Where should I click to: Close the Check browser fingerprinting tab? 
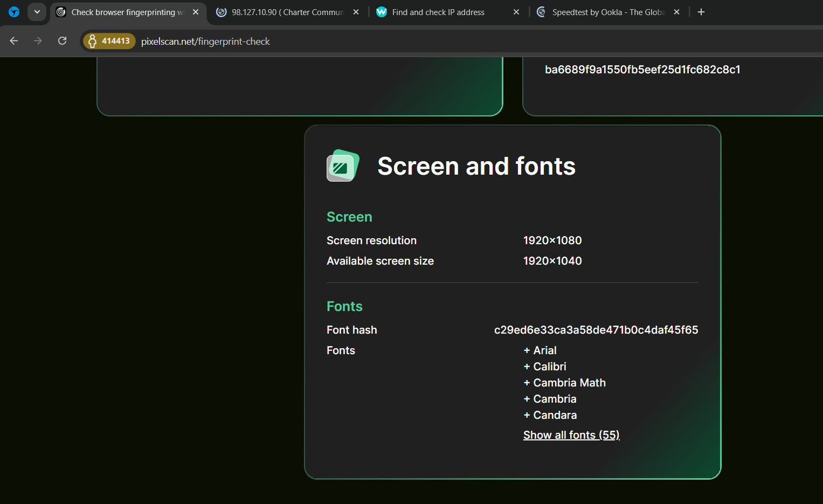196,12
